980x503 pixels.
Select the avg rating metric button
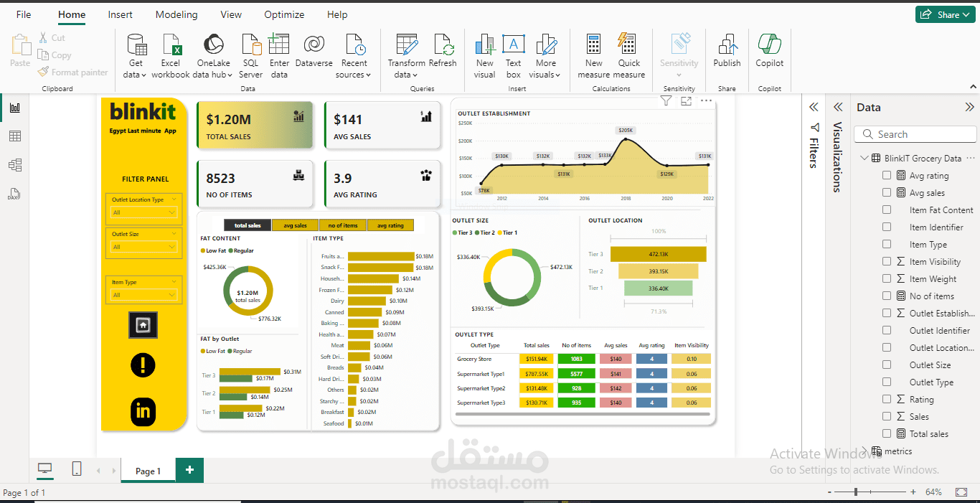[390, 225]
